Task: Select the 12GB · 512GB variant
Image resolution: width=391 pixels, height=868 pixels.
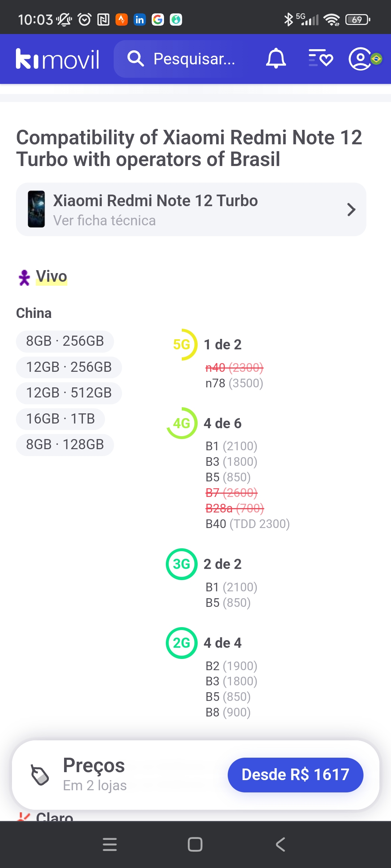Action: tap(69, 393)
